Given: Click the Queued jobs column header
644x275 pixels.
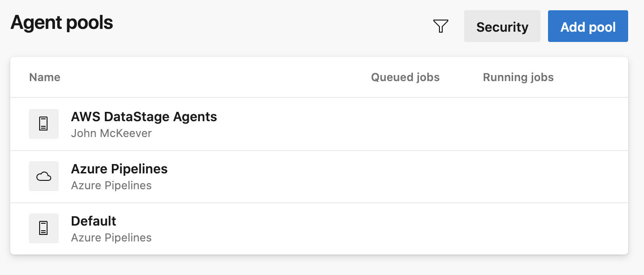Looking at the screenshot, I should tap(405, 77).
